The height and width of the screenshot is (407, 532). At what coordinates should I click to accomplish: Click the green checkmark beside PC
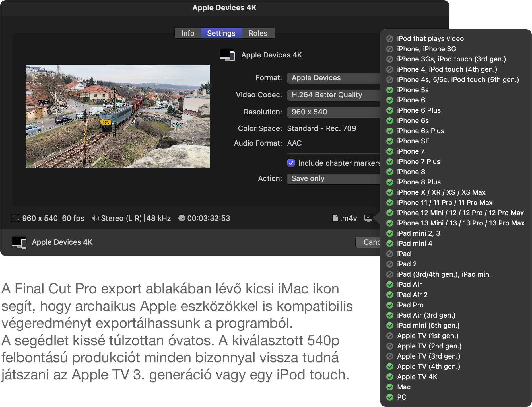click(x=390, y=397)
